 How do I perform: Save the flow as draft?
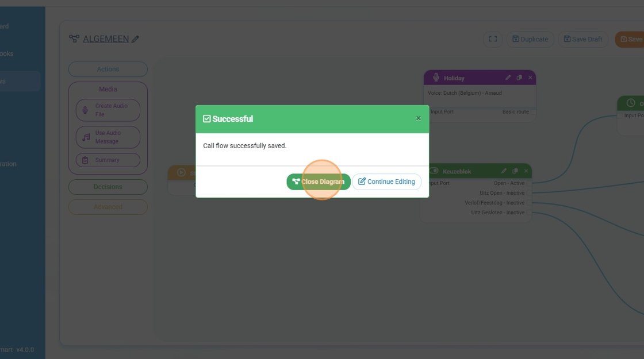[x=582, y=39]
